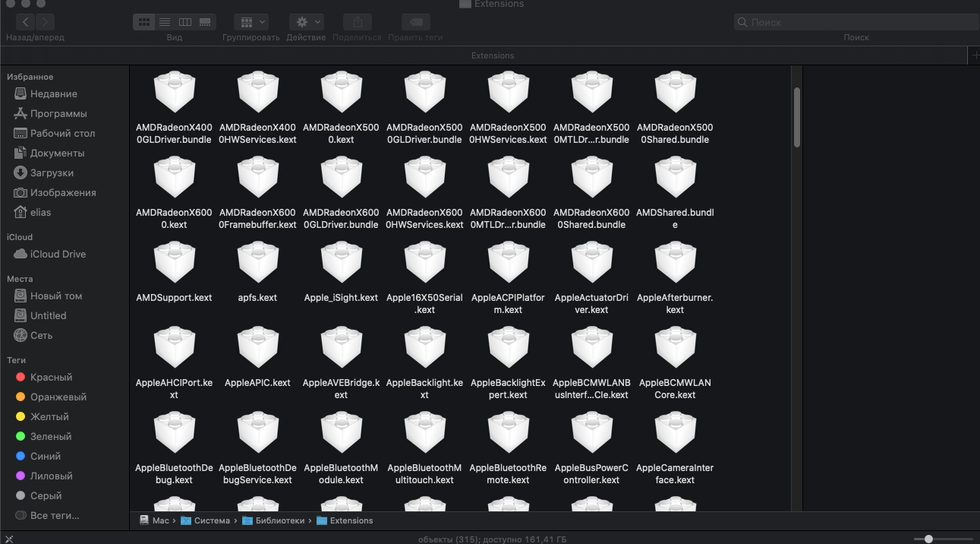Switch to list view mode
This screenshot has height=544, width=980.
point(164,22)
